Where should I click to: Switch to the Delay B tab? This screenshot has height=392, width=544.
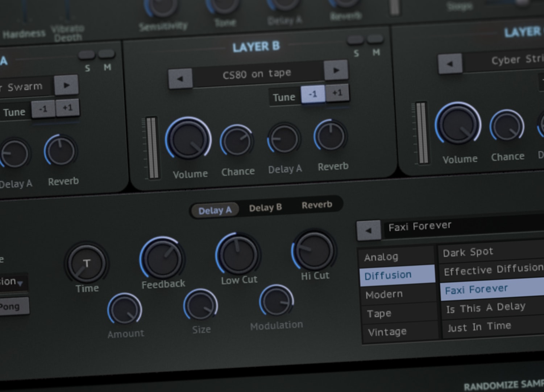pos(265,207)
